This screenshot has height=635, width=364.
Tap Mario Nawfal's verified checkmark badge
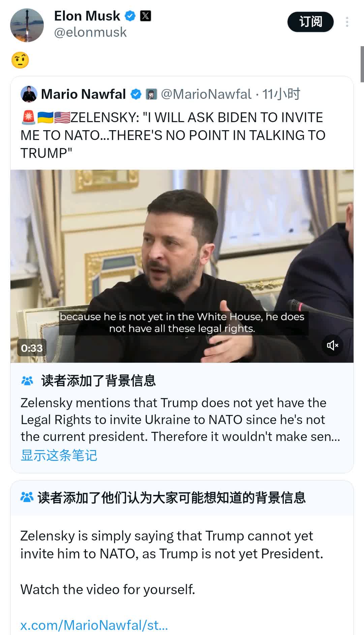(x=136, y=94)
